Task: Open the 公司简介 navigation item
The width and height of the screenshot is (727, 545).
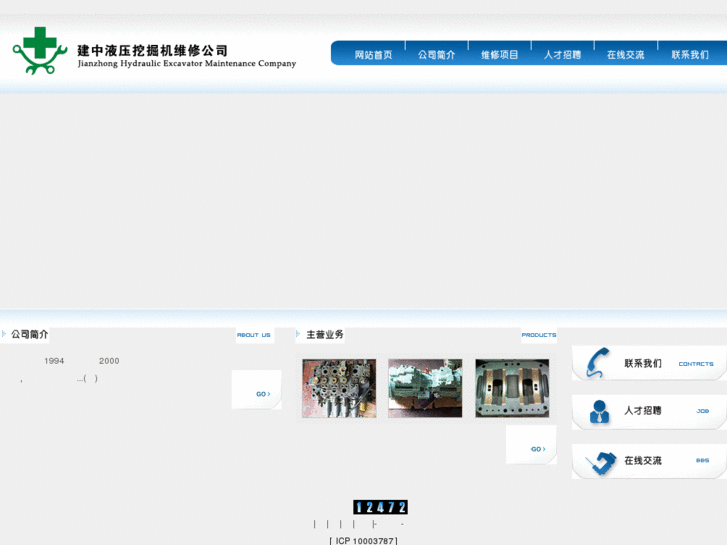Action: 436,55
